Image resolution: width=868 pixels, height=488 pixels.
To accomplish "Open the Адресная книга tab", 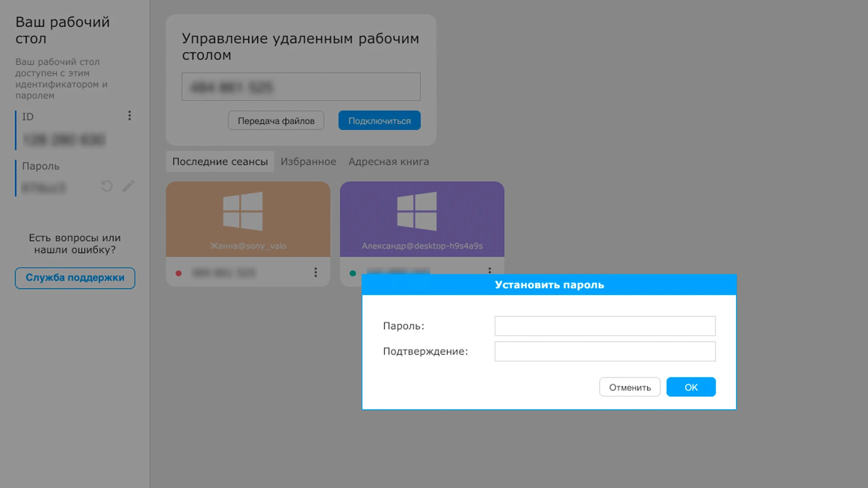I will click(x=388, y=161).
